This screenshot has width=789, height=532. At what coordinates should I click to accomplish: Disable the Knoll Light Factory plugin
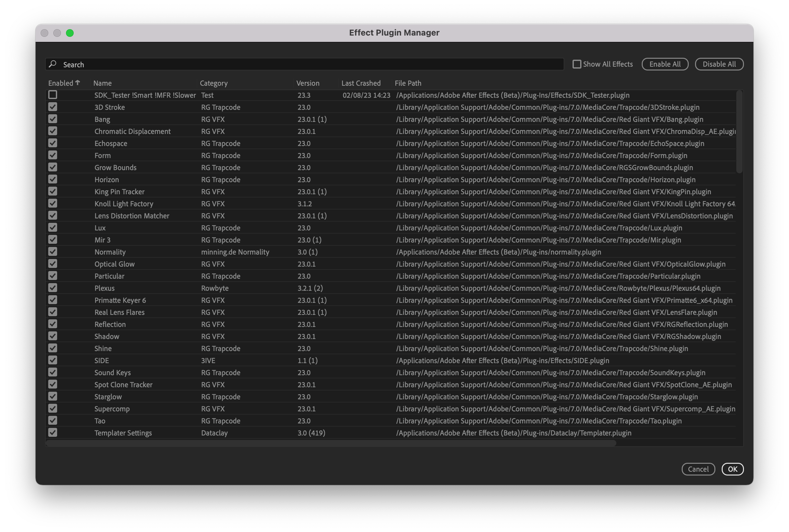tap(53, 203)
